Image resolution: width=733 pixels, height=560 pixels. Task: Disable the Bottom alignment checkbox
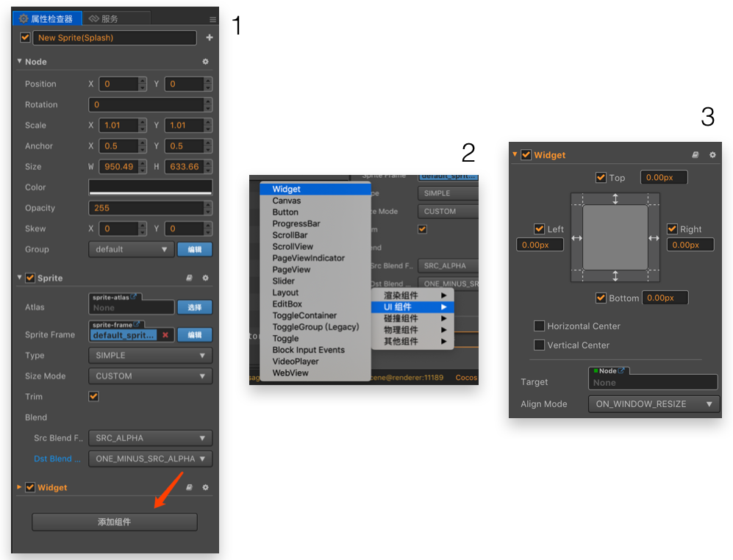[x=601, y=298]
